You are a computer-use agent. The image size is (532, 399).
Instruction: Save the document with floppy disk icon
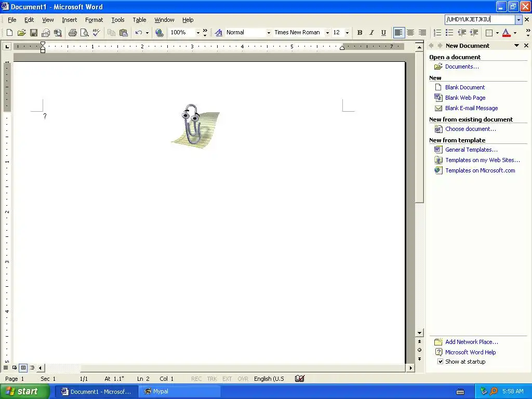pos(34,33)
